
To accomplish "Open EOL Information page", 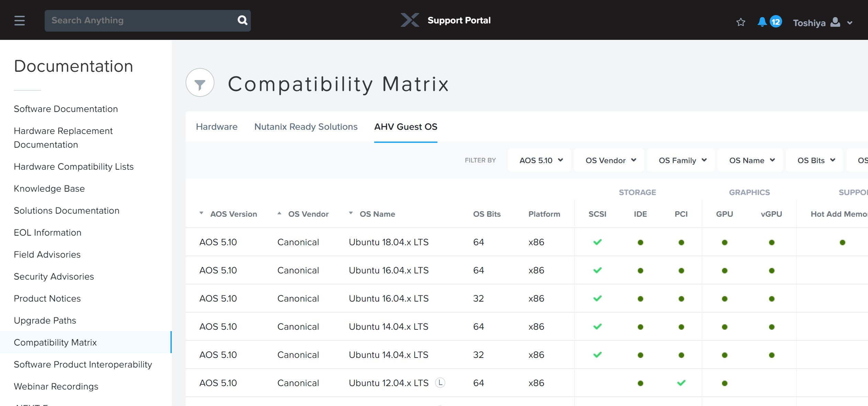I will (x=47, y=233).
